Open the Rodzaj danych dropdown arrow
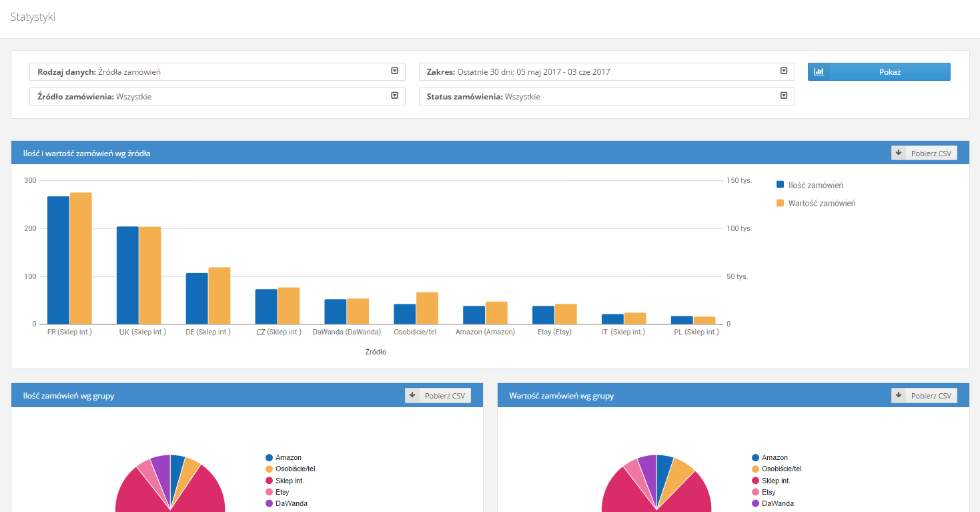 coord(394,71)
